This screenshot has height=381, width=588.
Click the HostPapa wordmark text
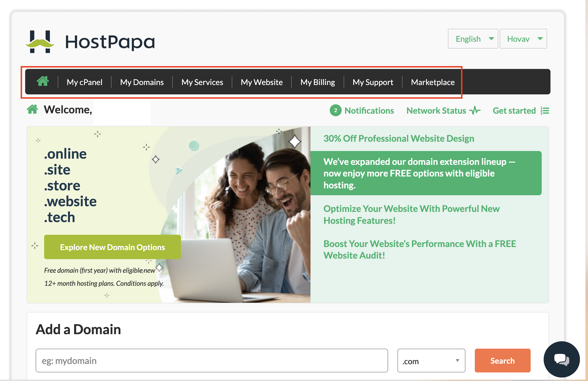click(110, 42)
